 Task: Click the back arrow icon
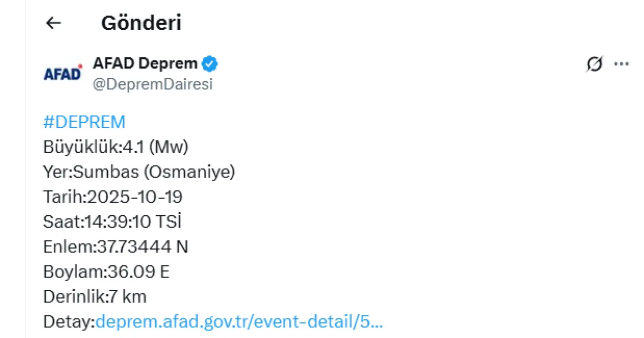point(53,23)
